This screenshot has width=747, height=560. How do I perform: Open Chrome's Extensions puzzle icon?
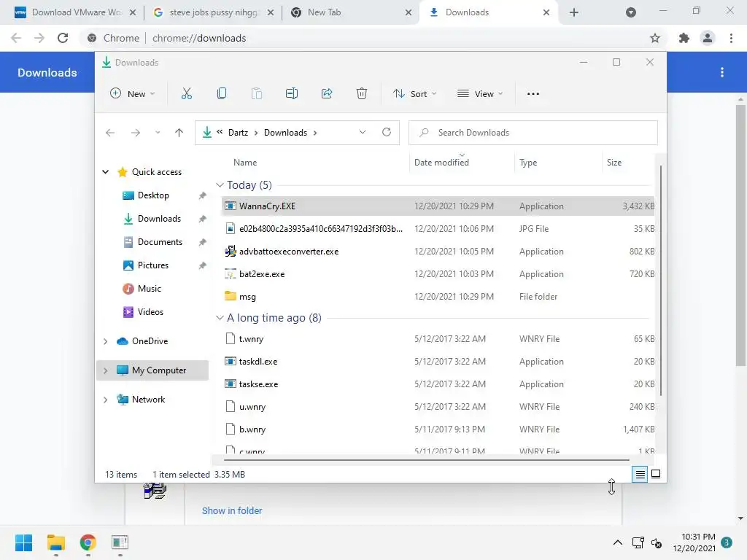pyautogui.click(x=684, y=38)
